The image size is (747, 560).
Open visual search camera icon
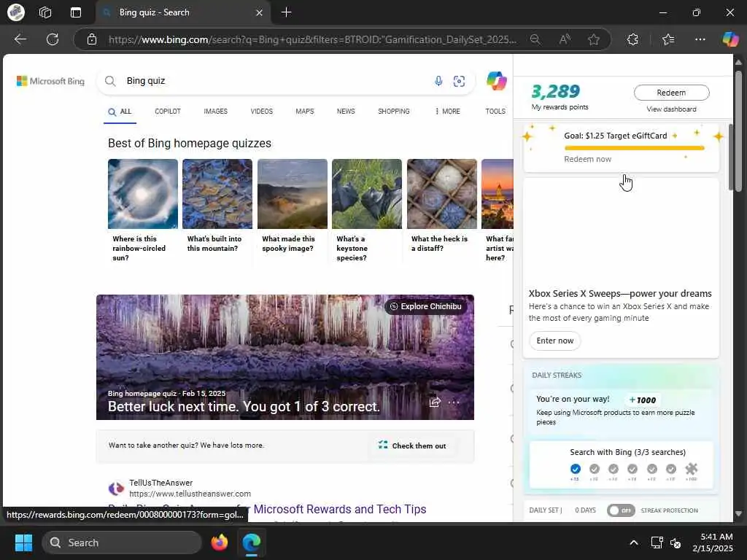click(x=459, y=81)
